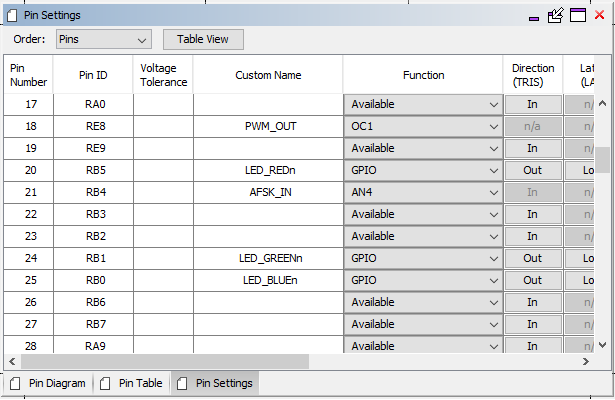615x400 pixels.
Task: Click the Pin ID column header
Action: [93, 75]
